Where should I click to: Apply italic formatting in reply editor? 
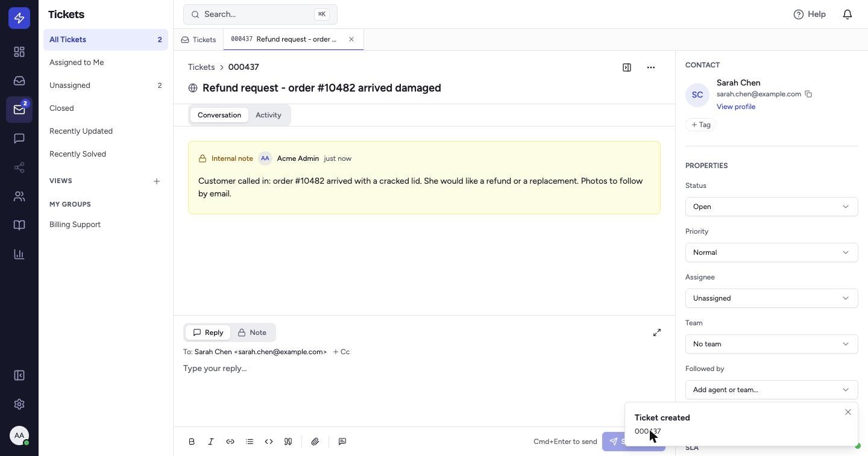pyautogui.click(x=211, y=442)
